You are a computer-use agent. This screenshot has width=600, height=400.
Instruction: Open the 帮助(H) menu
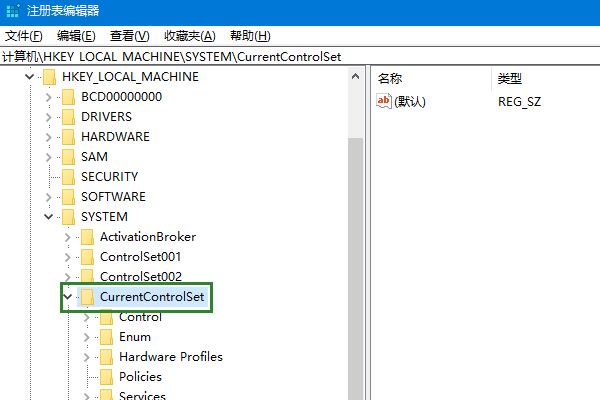pos(250,36)
